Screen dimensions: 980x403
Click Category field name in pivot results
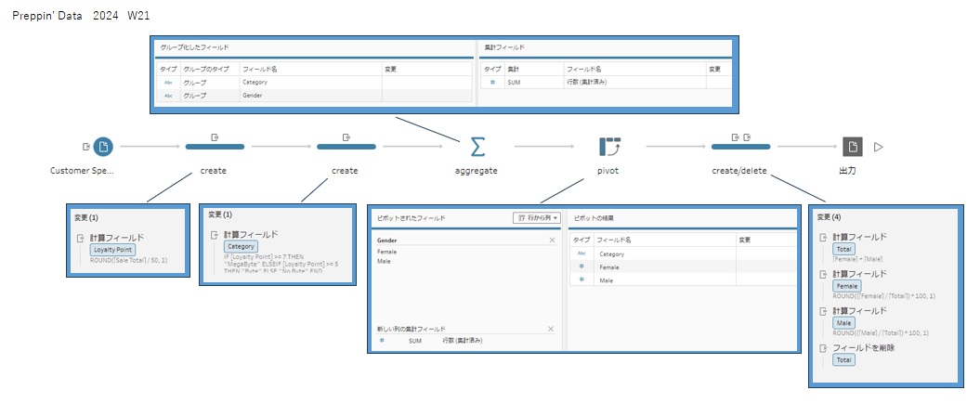(x=612, y=253)
